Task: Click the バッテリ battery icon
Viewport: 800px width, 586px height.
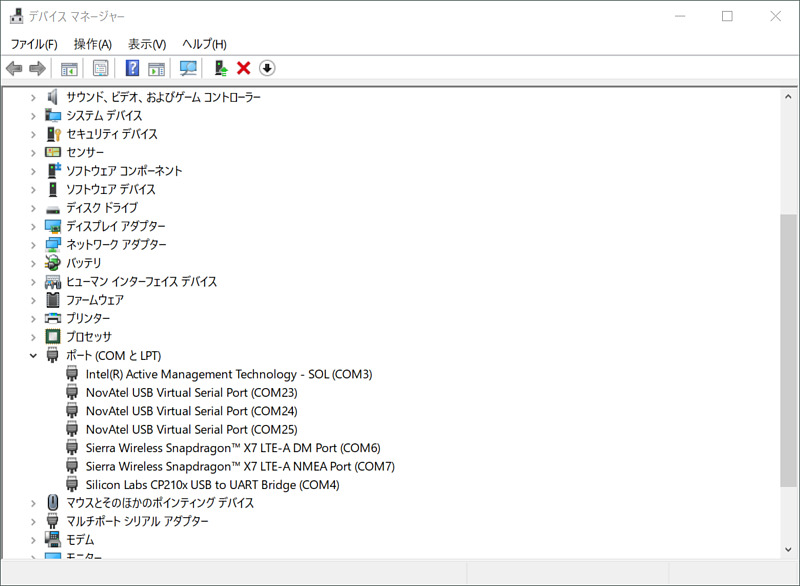Action: [x=52, y=263]
